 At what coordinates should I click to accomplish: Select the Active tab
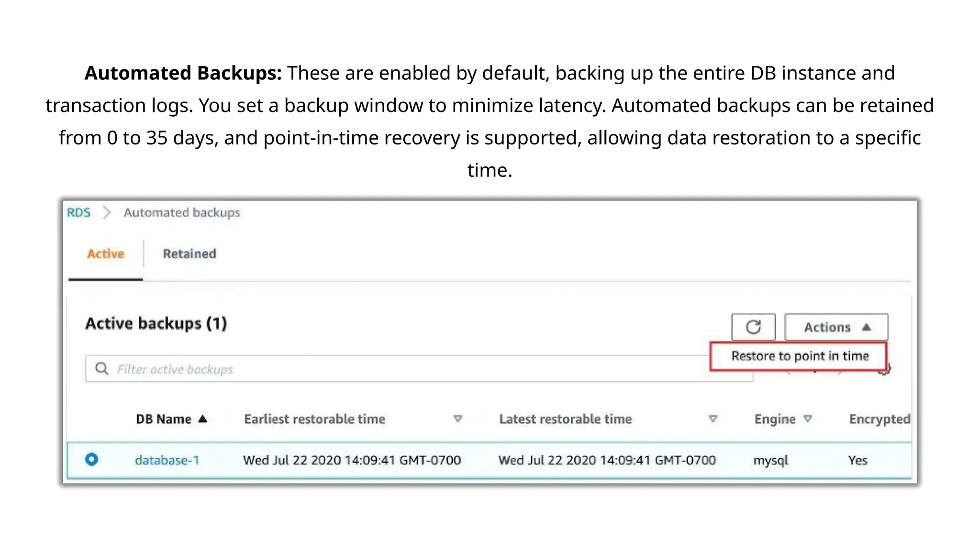[105, 254]
